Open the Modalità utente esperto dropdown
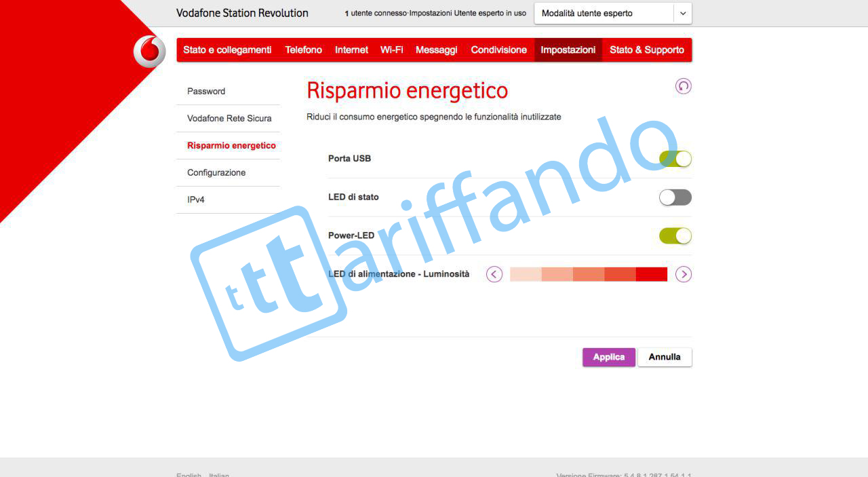 [604, 14]
